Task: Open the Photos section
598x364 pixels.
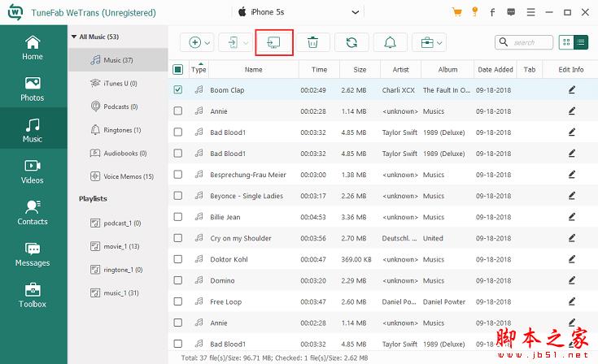Action: tap(33, 89)
